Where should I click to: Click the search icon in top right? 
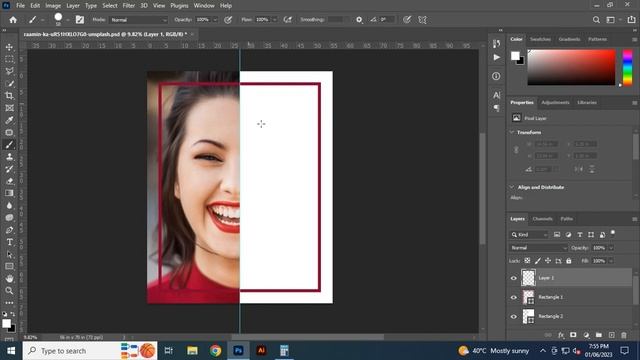(596, 20)
